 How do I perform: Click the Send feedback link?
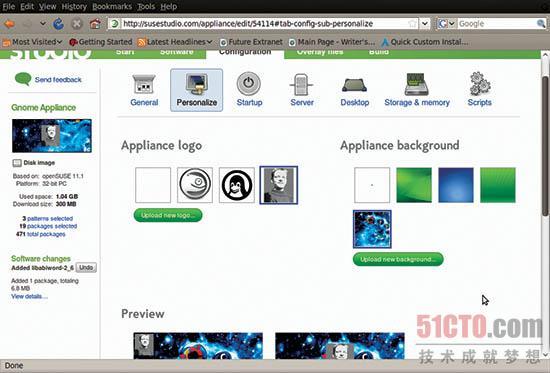pos(58,80)
